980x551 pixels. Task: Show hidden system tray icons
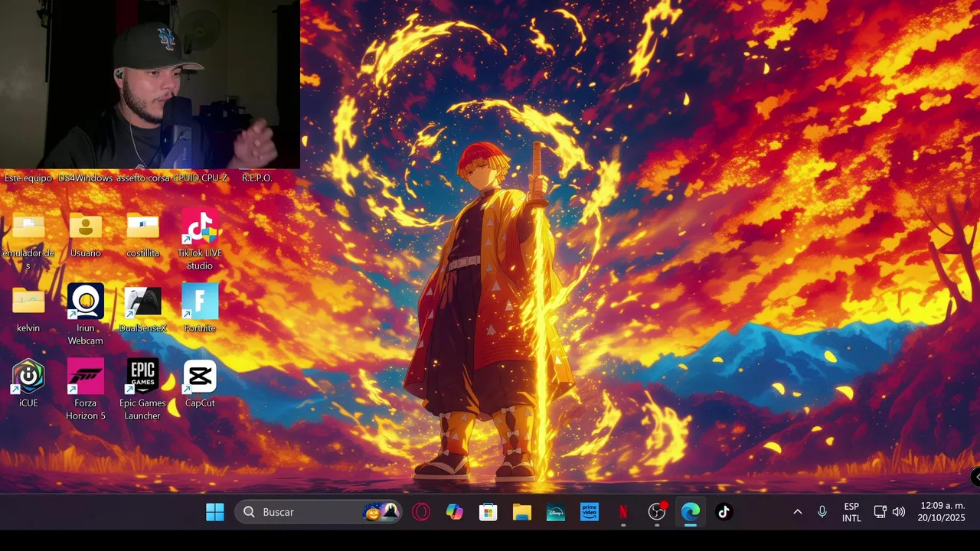tap(797, 512)
